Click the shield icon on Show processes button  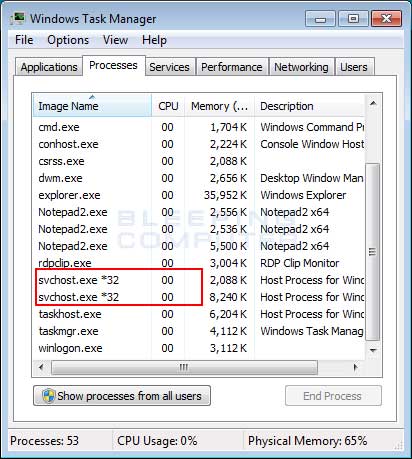(x=48, y=396)
